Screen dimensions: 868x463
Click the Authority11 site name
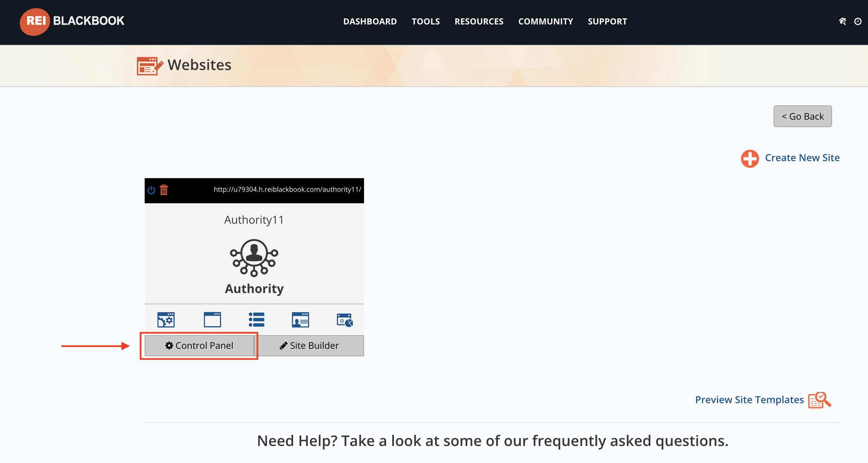pyautogui.click(x=254, y=220)
